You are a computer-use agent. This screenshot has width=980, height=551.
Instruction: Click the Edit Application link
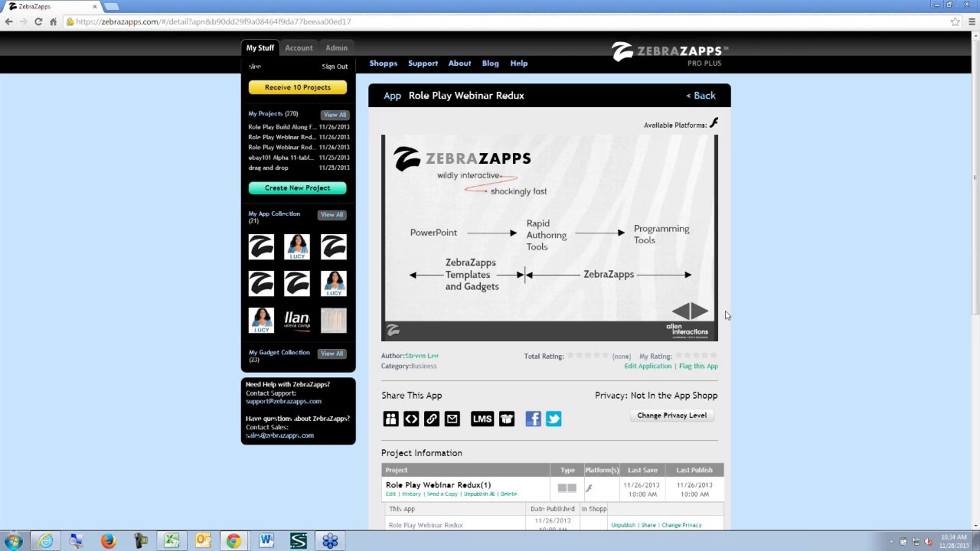point(648,366)
